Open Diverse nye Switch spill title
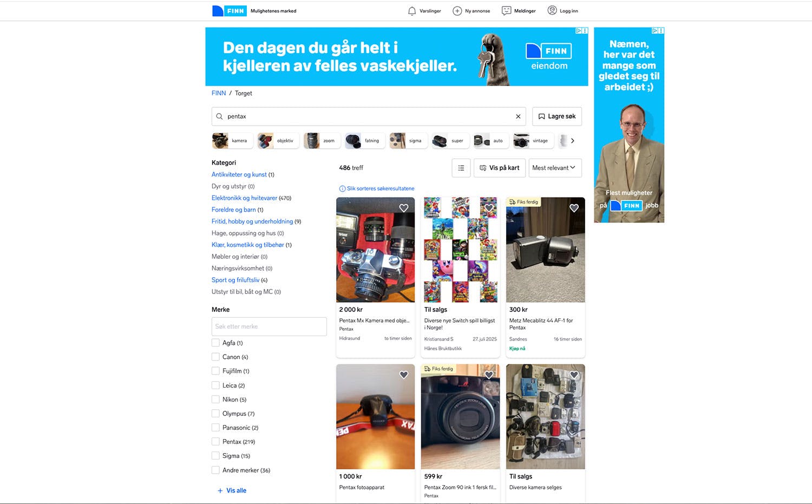812x504 pixels. 460,324
